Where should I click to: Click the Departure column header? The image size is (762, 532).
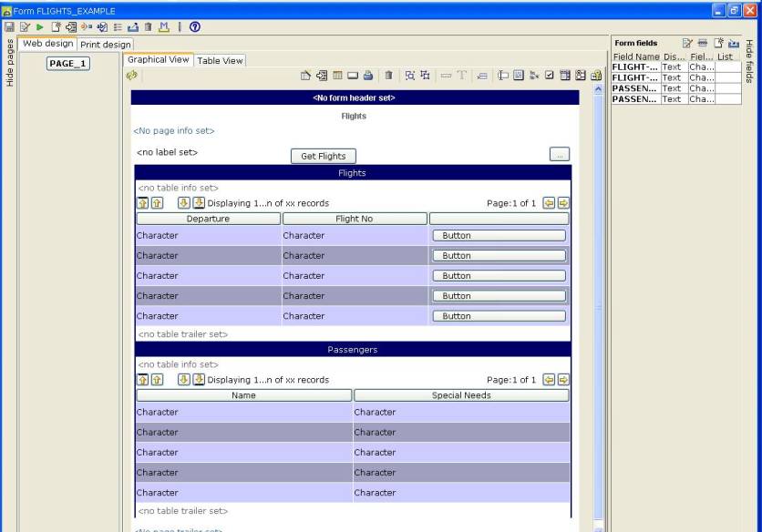(x=208, y=219)
